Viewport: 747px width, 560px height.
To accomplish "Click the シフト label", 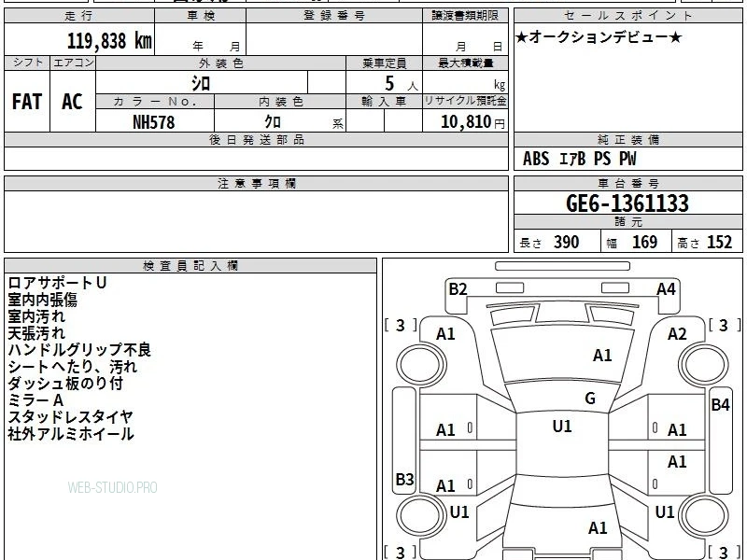I will [x=27, y=63].
